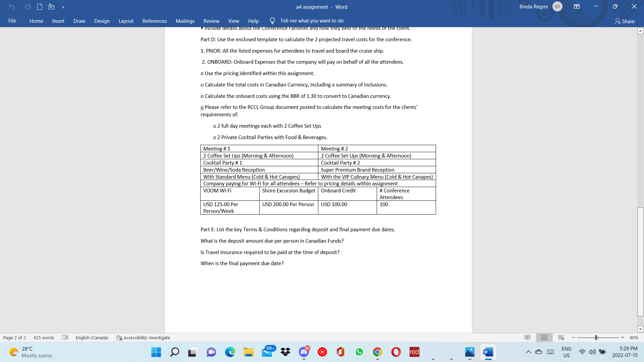Open the email attachment icon on Quick Access Toolbar
The width and height of the screenshot is (644, 362).
click(x=51, y=6)
